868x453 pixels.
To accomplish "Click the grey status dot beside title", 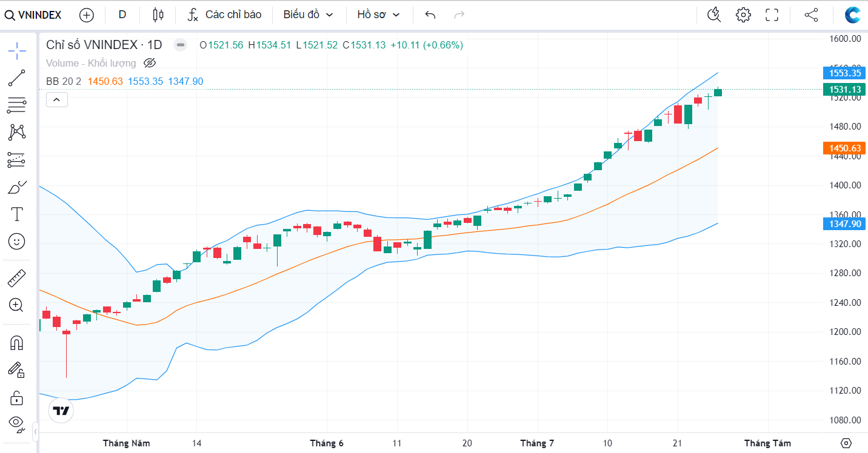I will (179, 44).
